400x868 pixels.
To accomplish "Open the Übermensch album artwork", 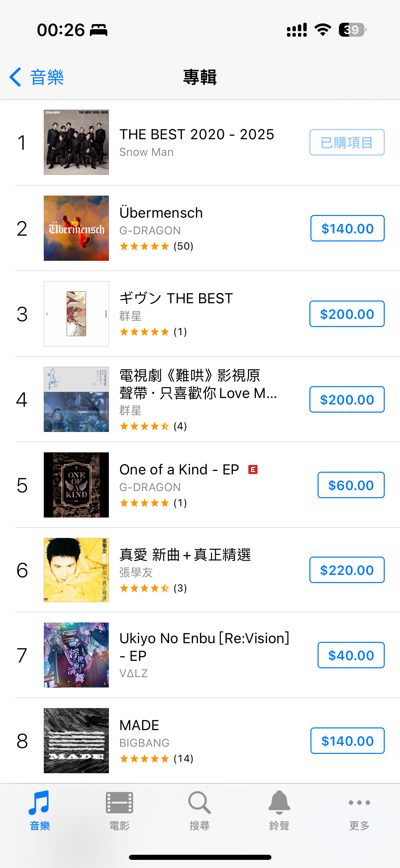I will click(76, 228).
